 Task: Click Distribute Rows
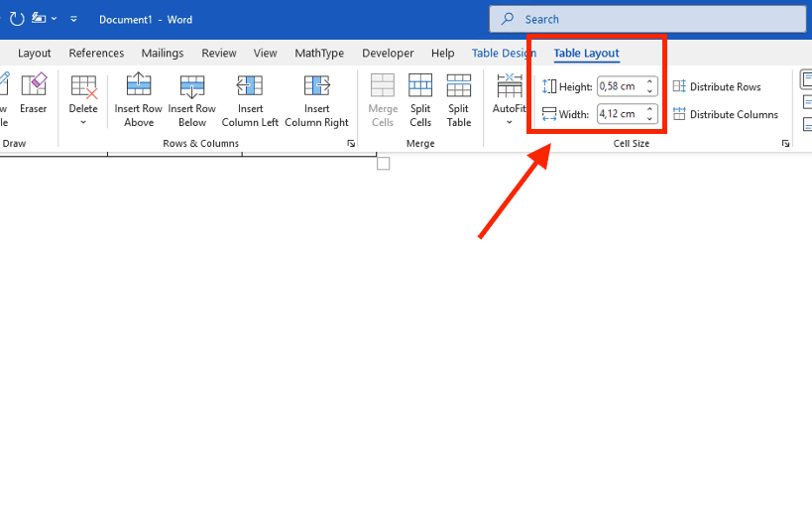tap(717, 86)
